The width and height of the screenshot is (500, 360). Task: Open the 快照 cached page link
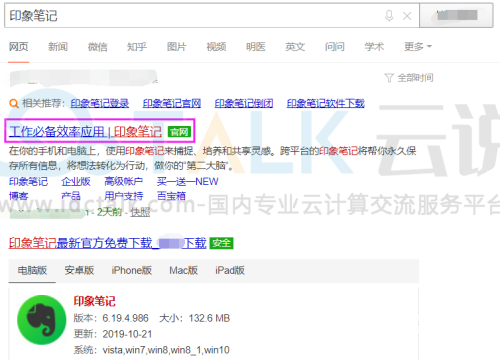[140, 212]
